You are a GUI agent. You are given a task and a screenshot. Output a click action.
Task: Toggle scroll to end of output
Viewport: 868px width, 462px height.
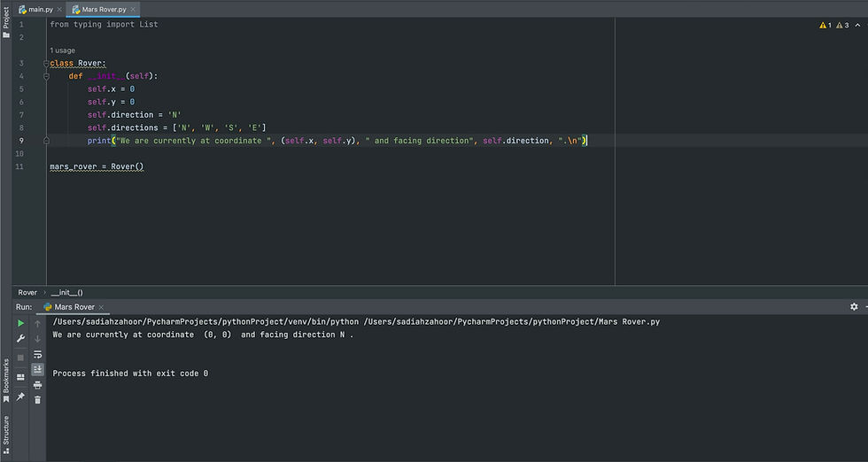pos(37,369)
